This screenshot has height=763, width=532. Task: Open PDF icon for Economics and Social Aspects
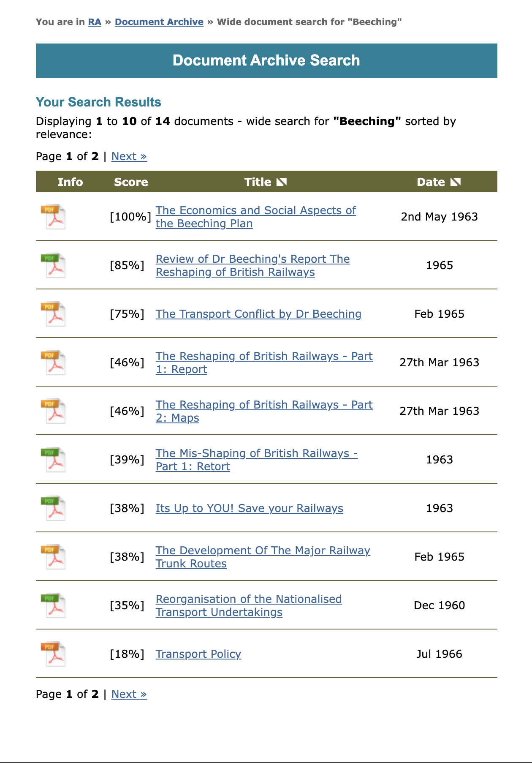pos(53,217)
